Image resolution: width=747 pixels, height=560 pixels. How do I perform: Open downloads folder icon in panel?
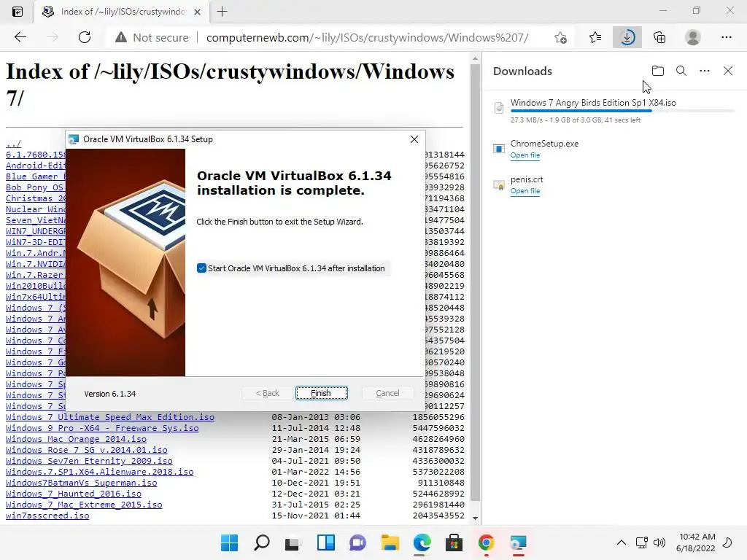pos(658,71)
